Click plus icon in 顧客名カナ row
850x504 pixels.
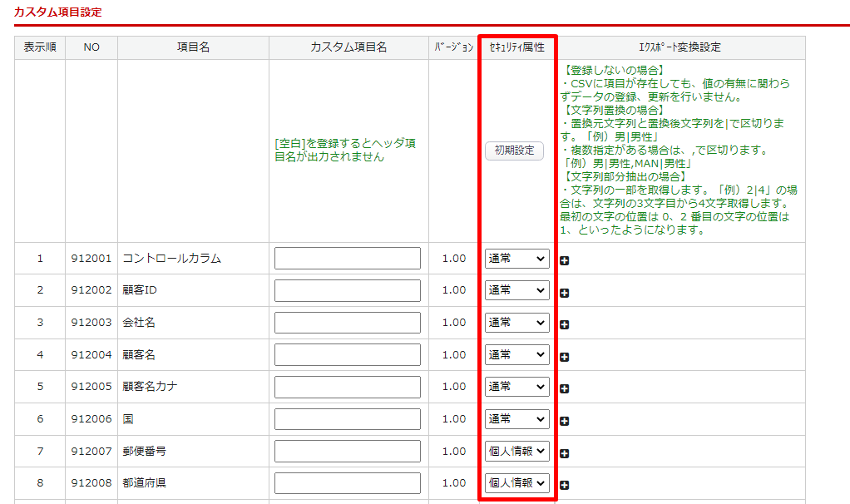[x=565, y=388]
